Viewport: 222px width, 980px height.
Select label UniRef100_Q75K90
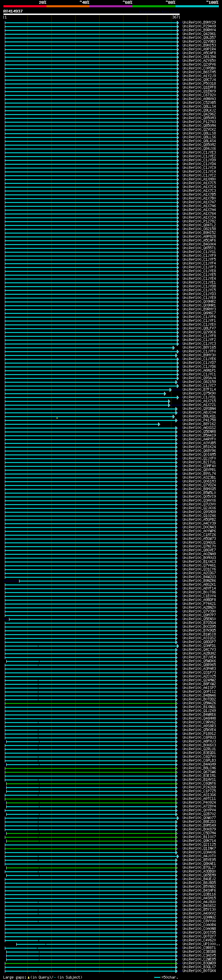(199, 394)
